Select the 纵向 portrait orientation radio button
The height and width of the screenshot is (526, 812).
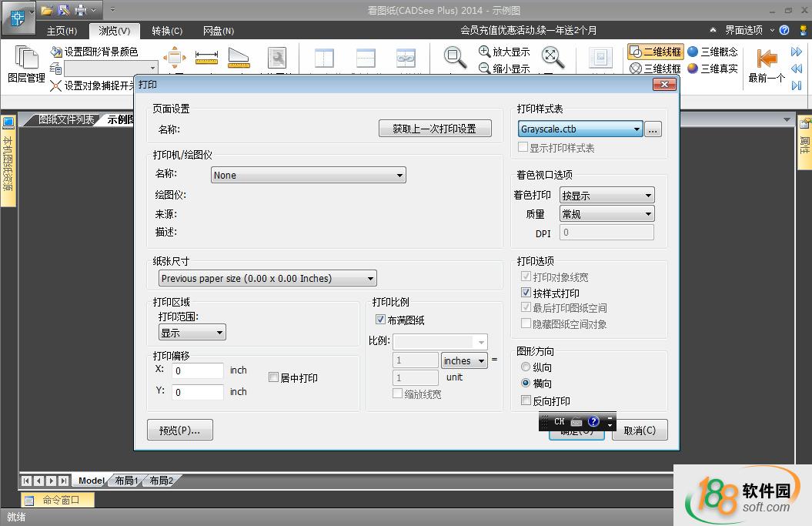click(x=526, y=367)
